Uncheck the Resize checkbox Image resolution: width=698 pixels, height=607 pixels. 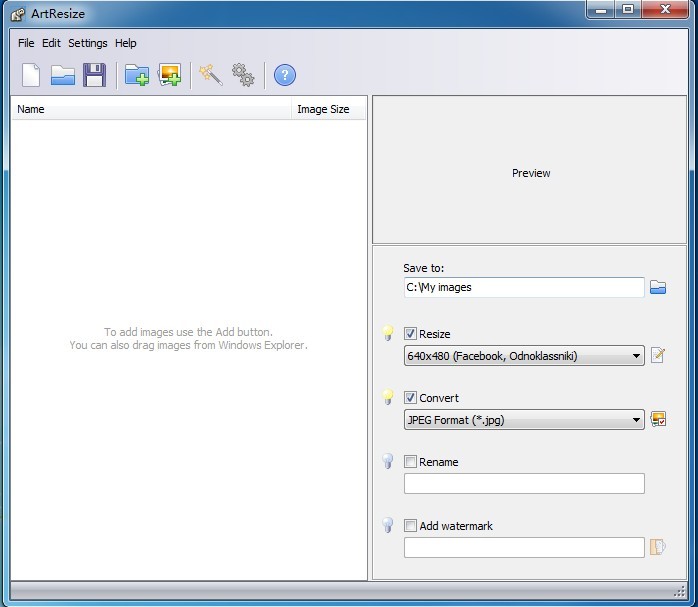pyautogui.click(x=411, y=334)
